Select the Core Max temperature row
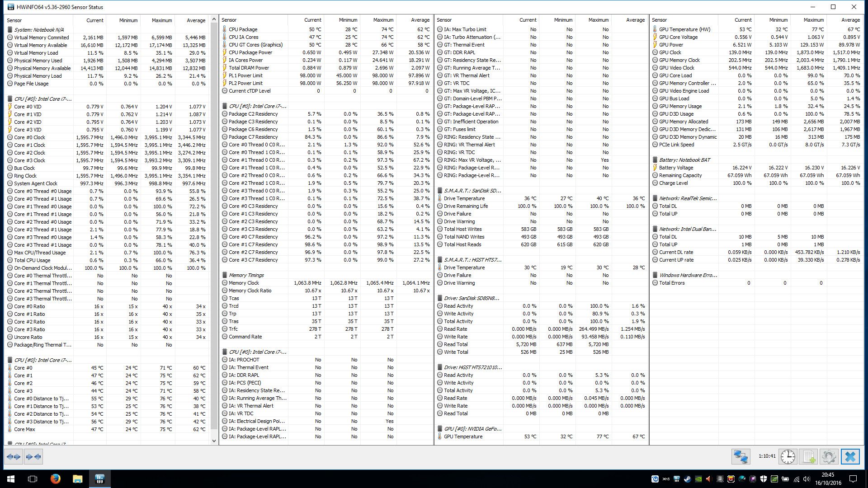The height and width of the screenshot is (488, 868). click(107, 429)
